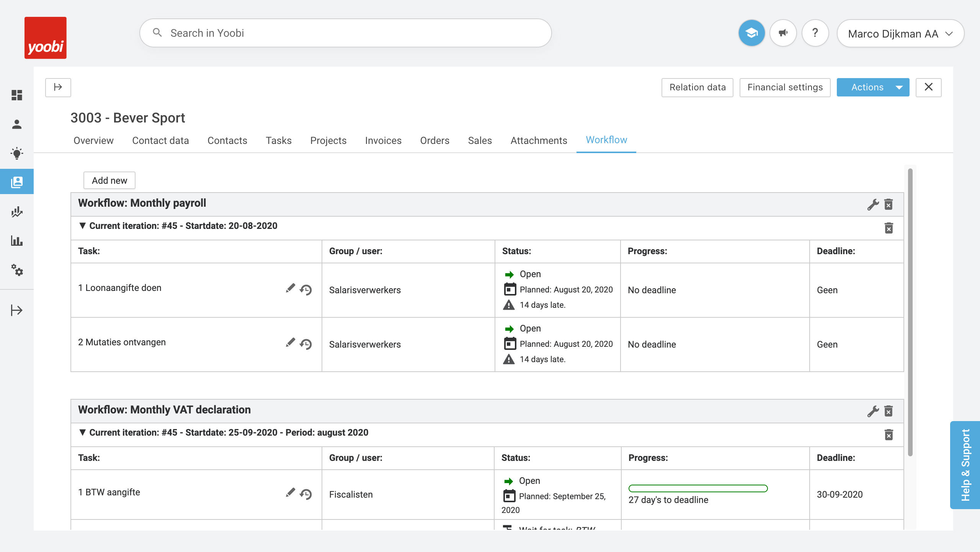This screenshot has width=980, height=552.
Task: Delete VAT iteration for period august 2020
Action: [889, 435]
